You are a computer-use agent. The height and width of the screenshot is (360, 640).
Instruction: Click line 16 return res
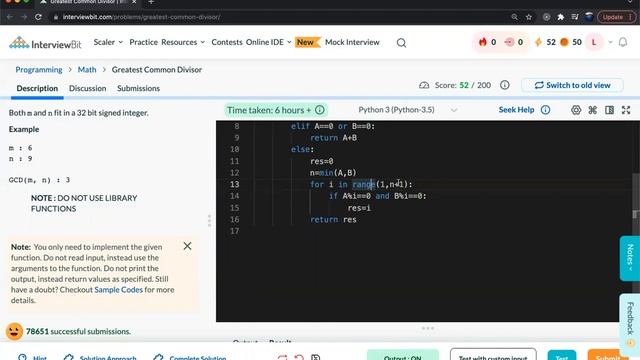pyautogui.click(x=333, y=220)
